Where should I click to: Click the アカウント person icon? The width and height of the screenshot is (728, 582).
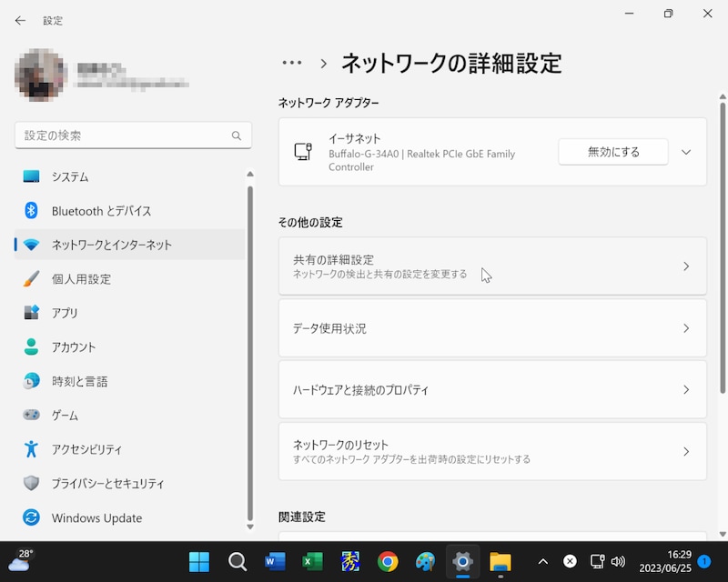32,347
